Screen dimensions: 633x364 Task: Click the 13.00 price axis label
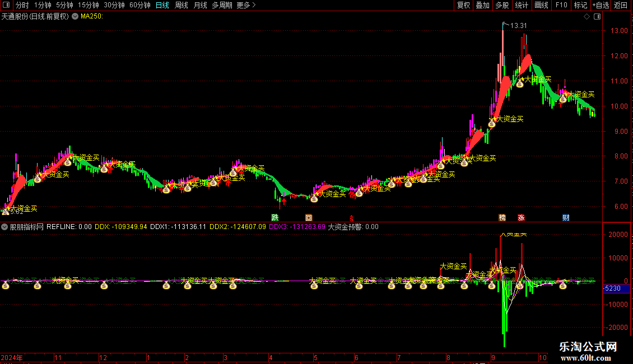pyautogui.click(x=619, y=31)
